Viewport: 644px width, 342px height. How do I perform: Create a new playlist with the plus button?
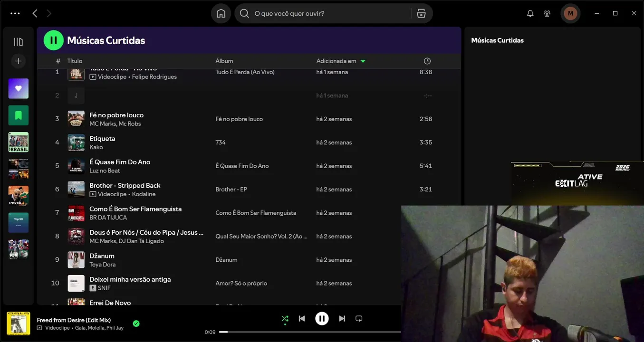(x=18, y=61)
